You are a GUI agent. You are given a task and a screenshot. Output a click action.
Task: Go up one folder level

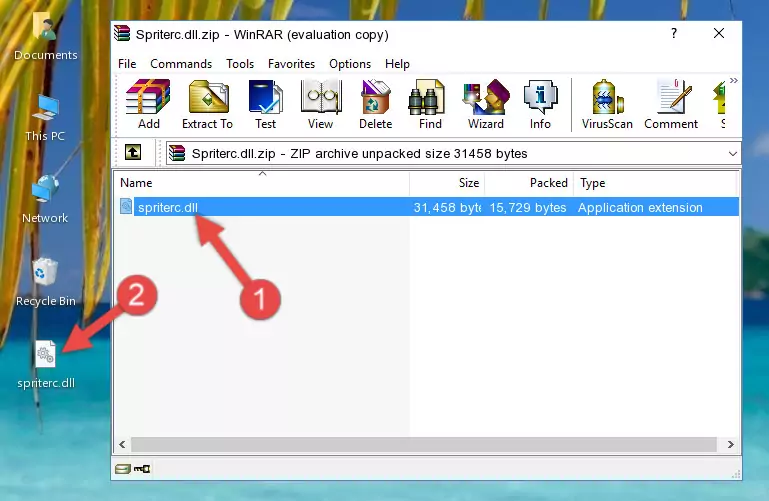pos(133,152)
